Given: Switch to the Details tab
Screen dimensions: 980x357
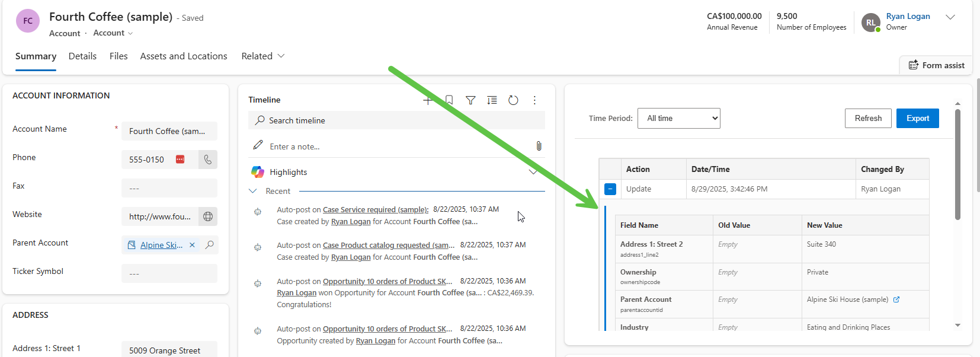Looking at the screenshot, I should [x=82, y=56].
